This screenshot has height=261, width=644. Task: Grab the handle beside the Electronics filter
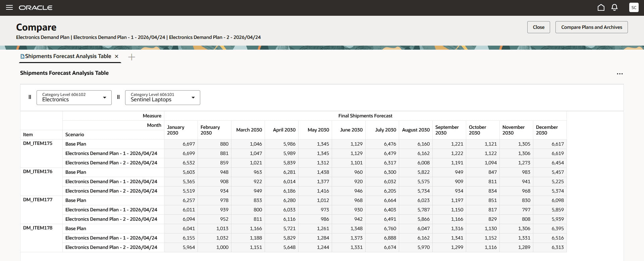click(x=30, y=97)
